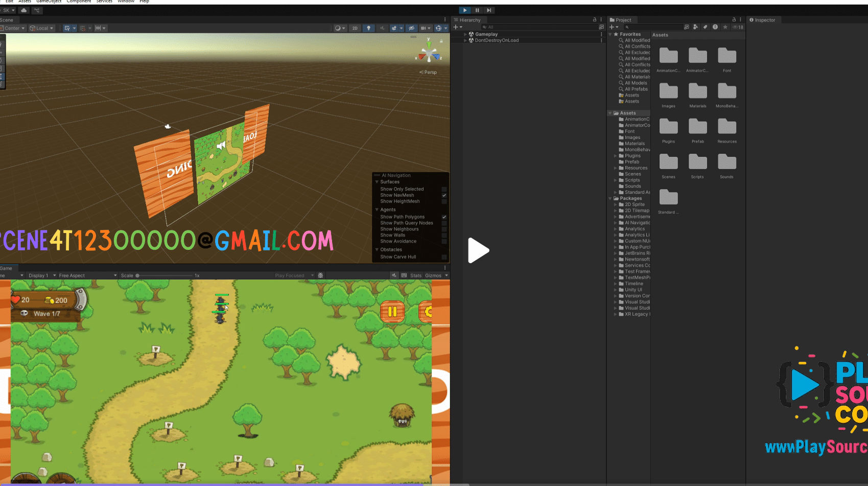Click Search by Label tag icon in Project
Viewport: 868px width, 486px height.
(705, 27)
